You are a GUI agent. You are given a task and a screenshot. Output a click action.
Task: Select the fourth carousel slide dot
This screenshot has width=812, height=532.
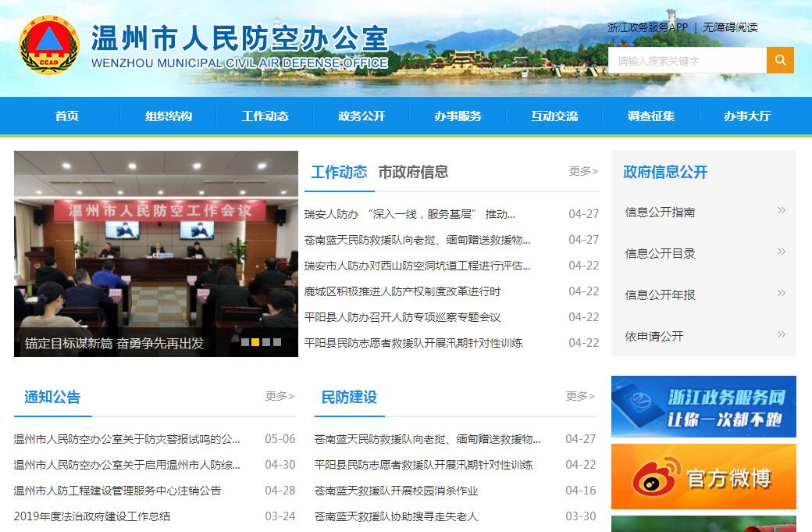tap(277, 342)
